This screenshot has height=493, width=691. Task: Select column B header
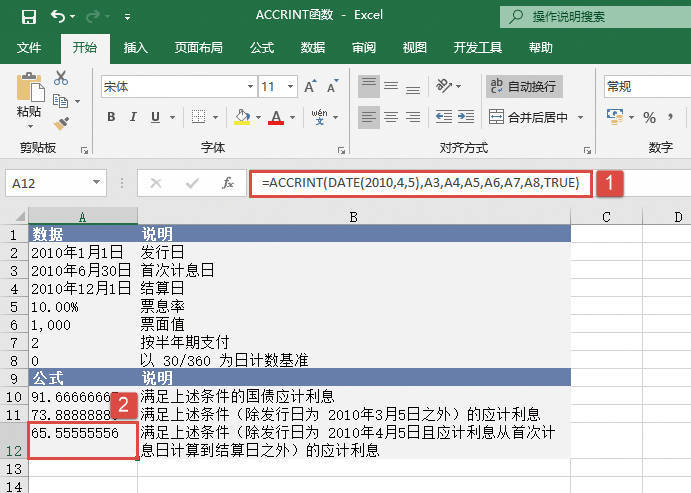point(354,216)
